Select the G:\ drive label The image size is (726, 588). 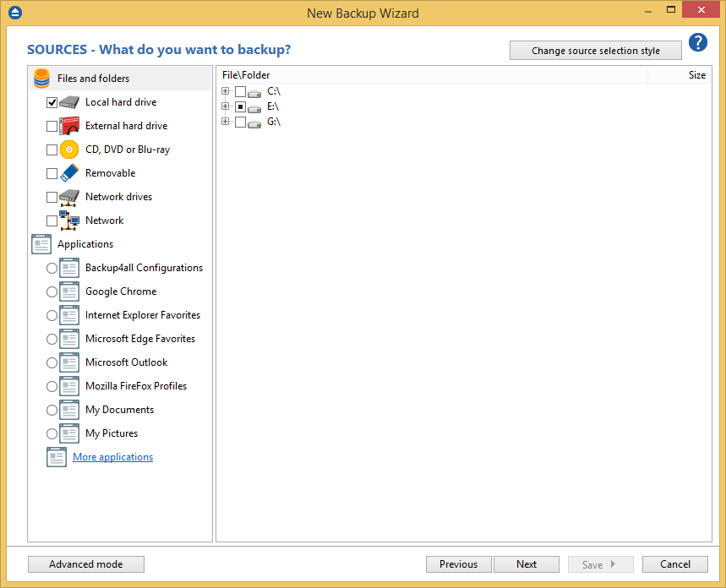(x=274, y=122)
